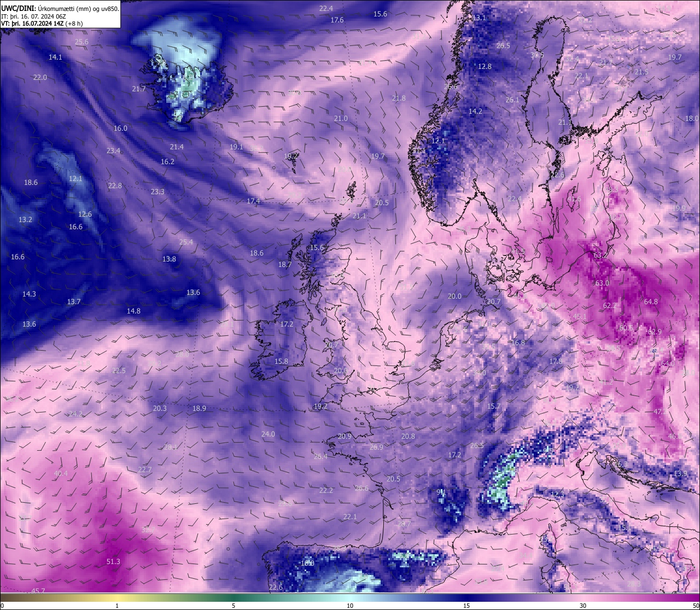Click the 21.7 value beside Iceland
This screenshot has height=610, width=700.
139,89
